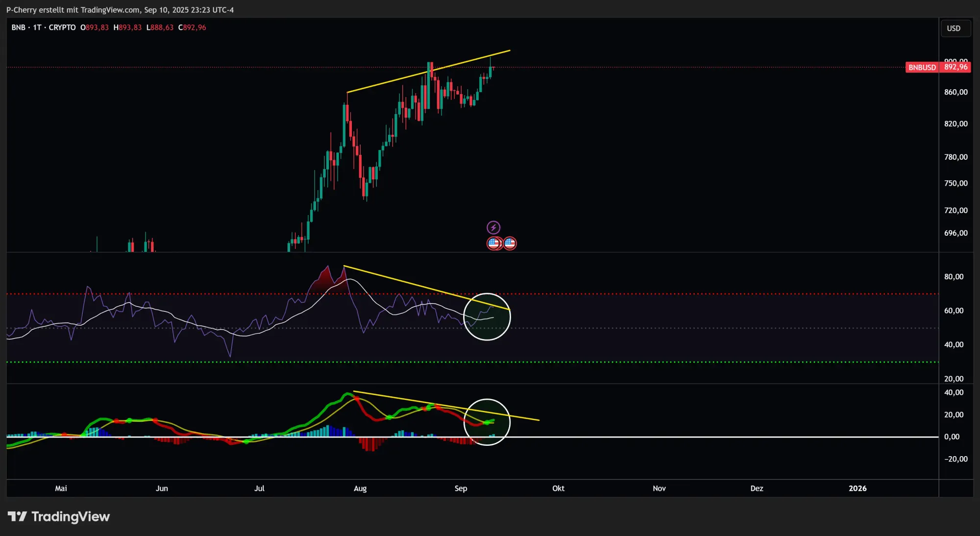Click the RSI 60,00 scale label

954,311
